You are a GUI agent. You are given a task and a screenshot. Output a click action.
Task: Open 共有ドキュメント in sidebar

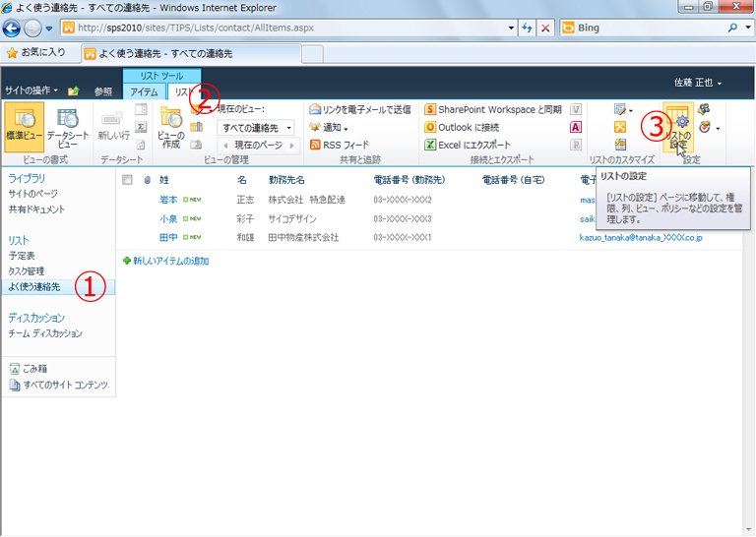[36, 209]
